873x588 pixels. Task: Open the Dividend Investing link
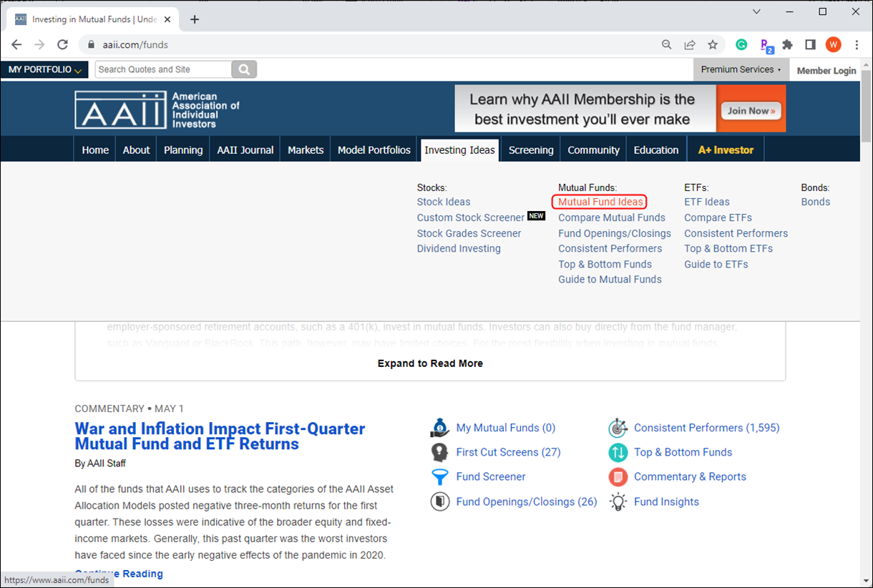459,248
